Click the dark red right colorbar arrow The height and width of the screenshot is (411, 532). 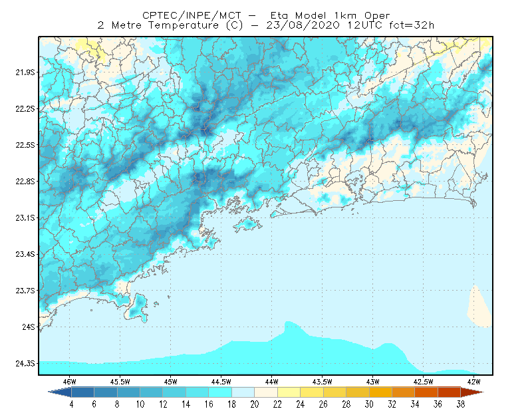point(472,392)
